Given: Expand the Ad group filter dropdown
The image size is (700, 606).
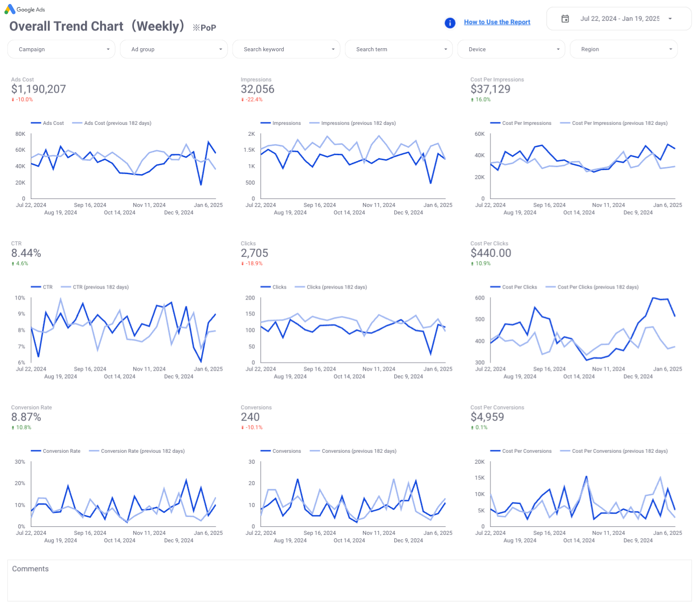Looking at the screenshot, I should coord(174,49).
